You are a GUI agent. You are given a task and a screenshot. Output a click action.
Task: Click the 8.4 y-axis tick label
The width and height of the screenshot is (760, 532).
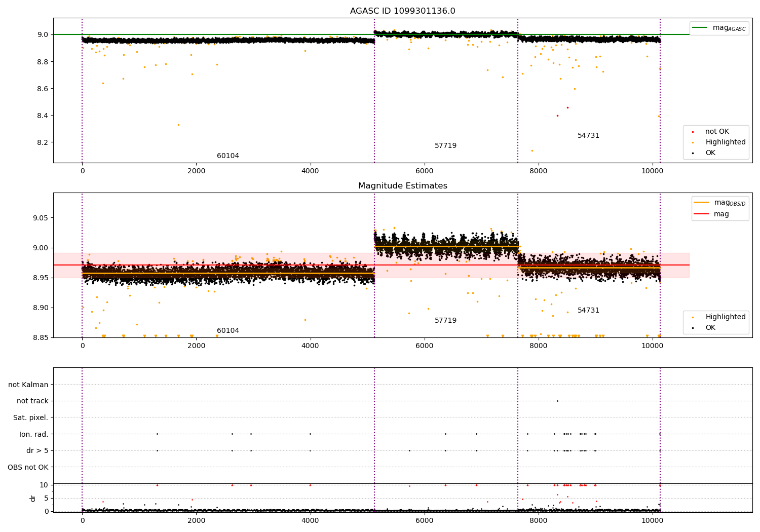pos(43,116)
